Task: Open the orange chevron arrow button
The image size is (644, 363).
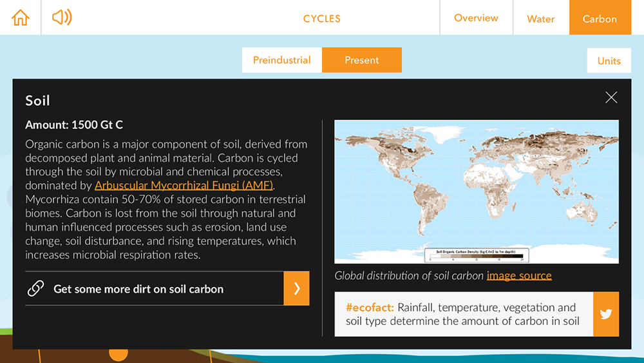Action: (296, 288)
